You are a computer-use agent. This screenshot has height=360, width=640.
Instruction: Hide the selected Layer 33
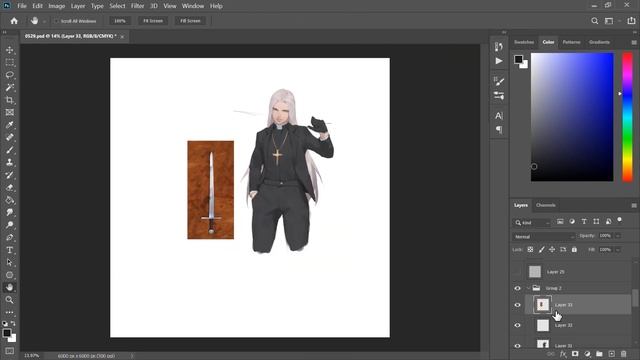(x=518, y=305)
